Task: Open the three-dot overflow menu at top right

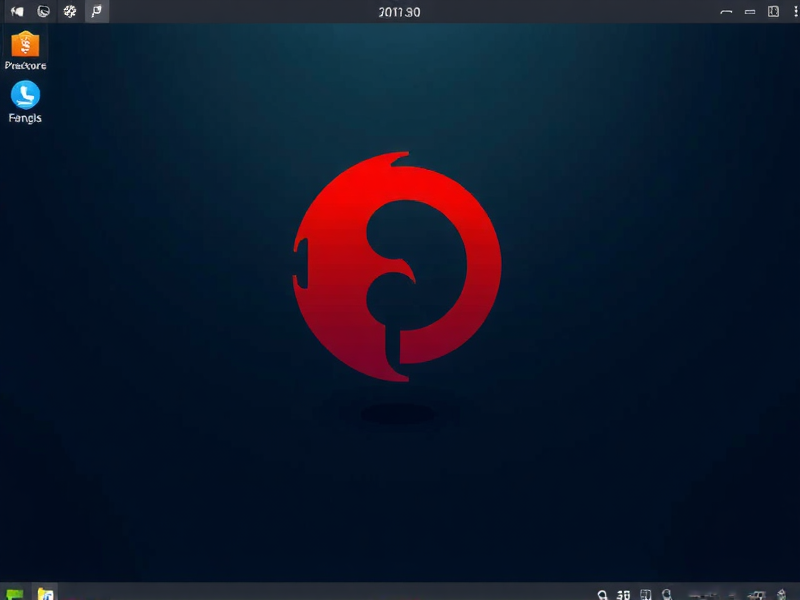Action: (795, 10)
